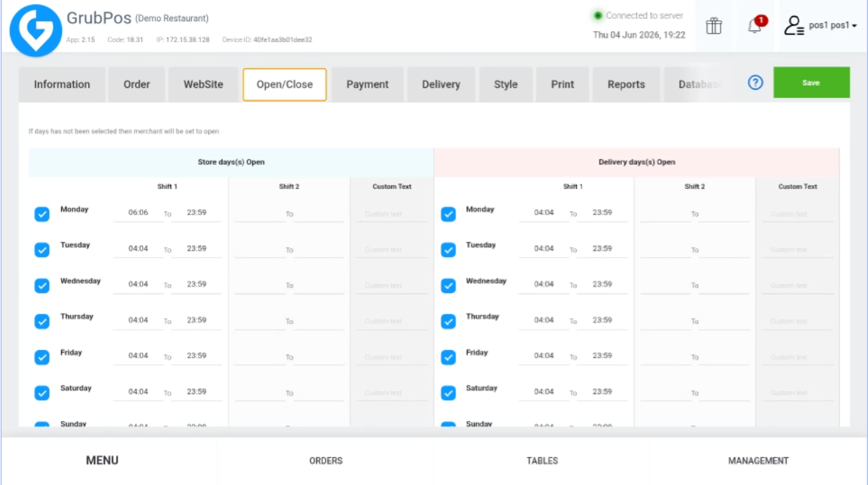
Task: Switch to the Information tab
Action: click(x=62, y=85)
